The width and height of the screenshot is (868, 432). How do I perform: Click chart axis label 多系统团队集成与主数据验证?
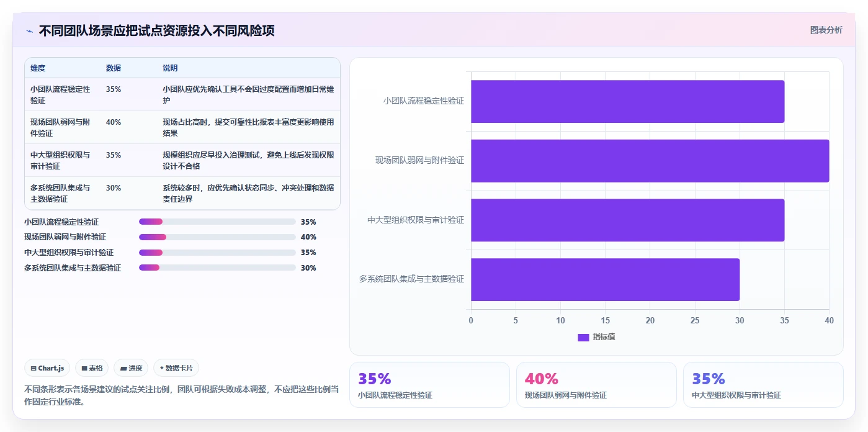click(x=411, y=279)
